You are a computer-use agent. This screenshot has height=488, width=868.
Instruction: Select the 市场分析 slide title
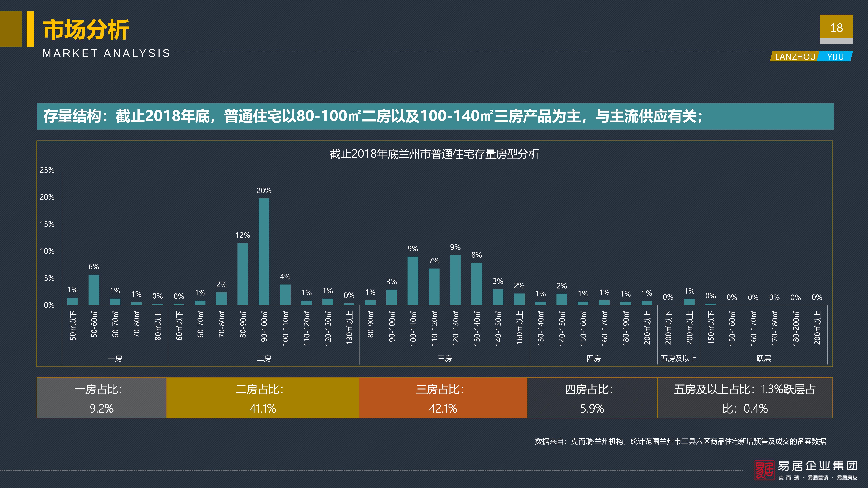pyautogui.click(x=86, y=30)
